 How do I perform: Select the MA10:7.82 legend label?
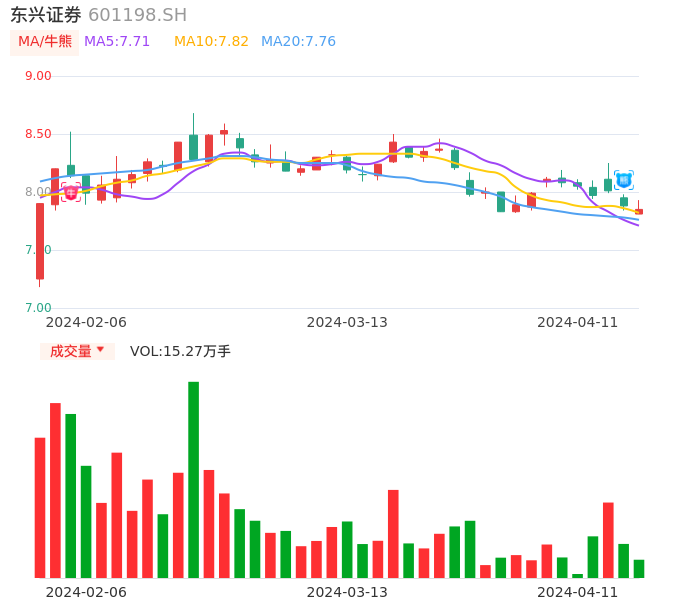tap(211, 42)
